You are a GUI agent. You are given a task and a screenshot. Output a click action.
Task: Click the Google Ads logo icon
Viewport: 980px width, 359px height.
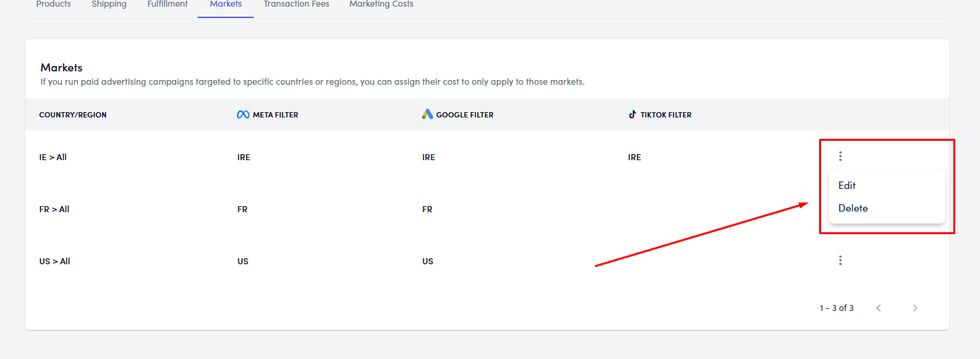pos(427,115)
